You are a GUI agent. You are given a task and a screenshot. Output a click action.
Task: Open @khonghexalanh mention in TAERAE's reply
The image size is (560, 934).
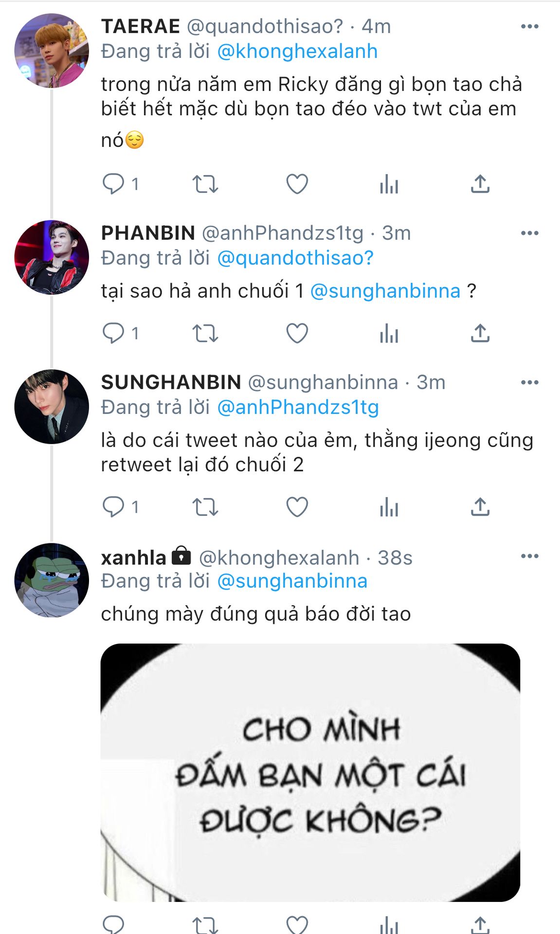coord(297,52)
